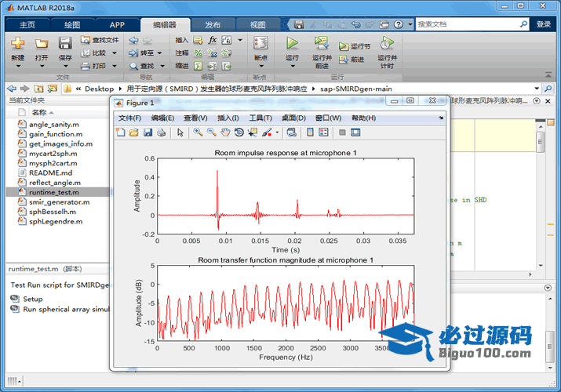The height and width of the screenshot is (392, 561).
Task: Select smir_generator.m in the file list
Action: coord(60,202)
